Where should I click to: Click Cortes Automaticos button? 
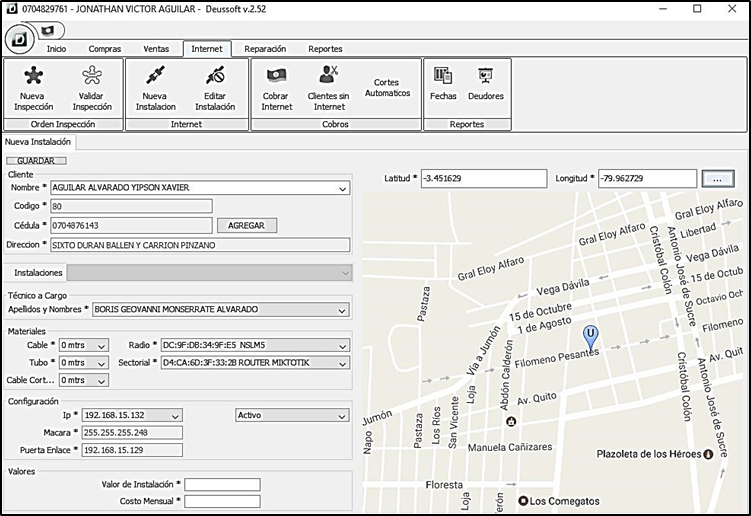387,87
